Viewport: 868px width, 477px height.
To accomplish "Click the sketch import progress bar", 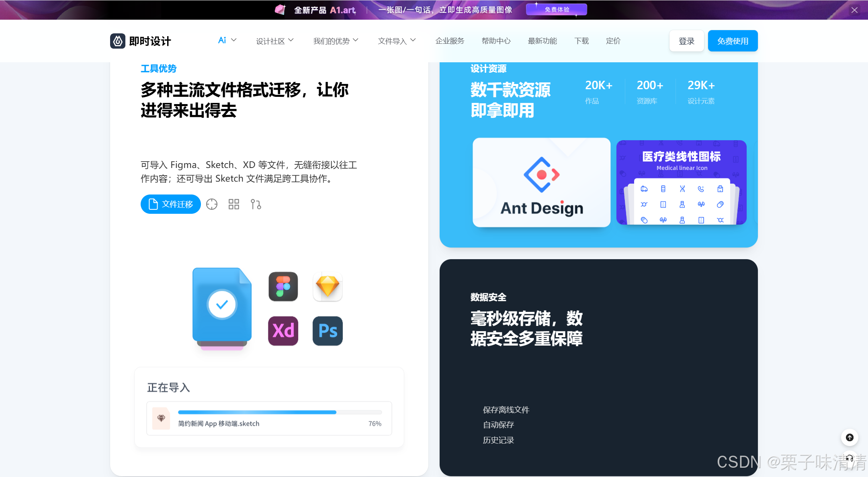I will pos(280,412).
